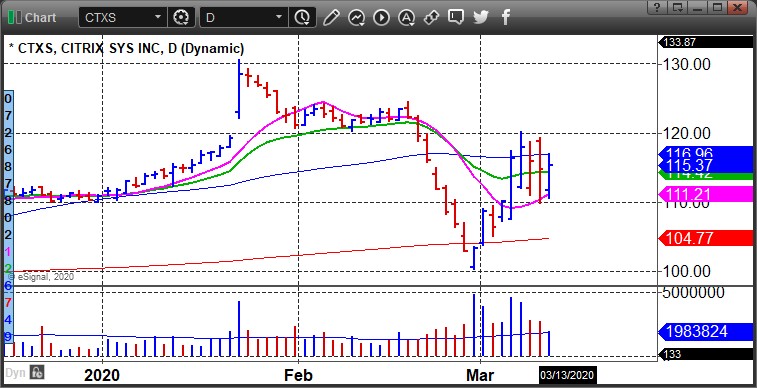
Task: Open the chart comment bubble icon
Action: (x=455, y=18)
